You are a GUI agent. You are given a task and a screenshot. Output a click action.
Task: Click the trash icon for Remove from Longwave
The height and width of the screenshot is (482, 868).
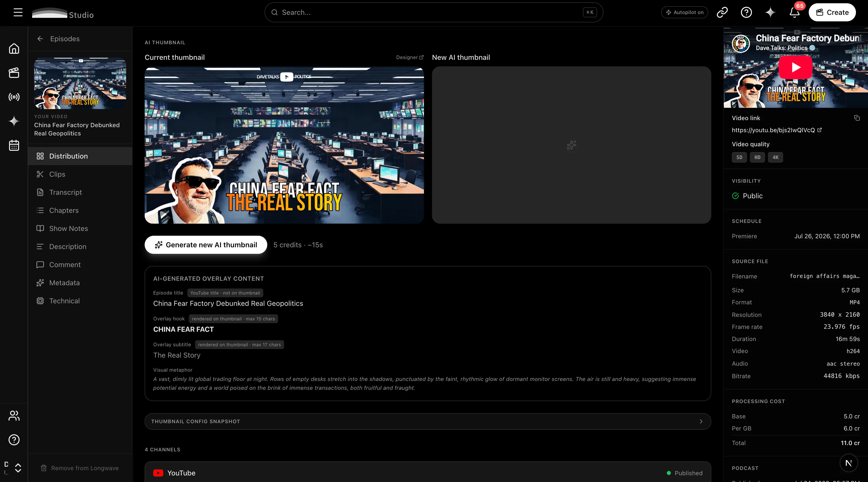click(x=43, y=468)
